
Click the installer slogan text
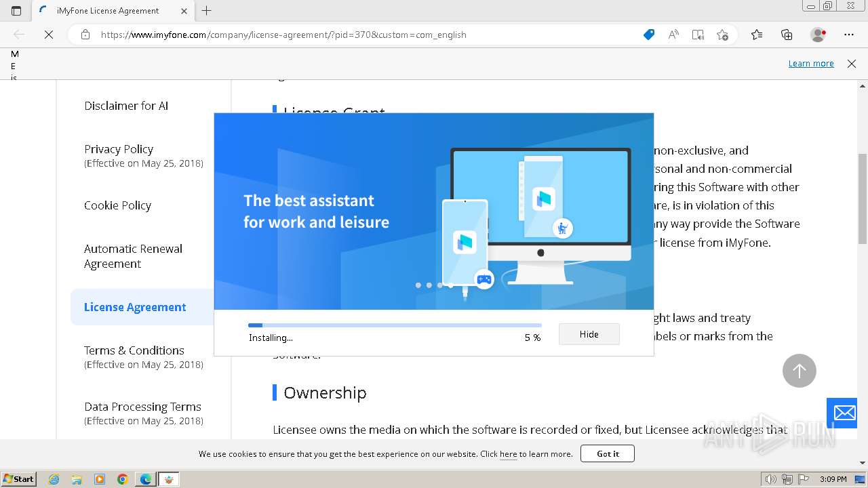coord(316,211)
